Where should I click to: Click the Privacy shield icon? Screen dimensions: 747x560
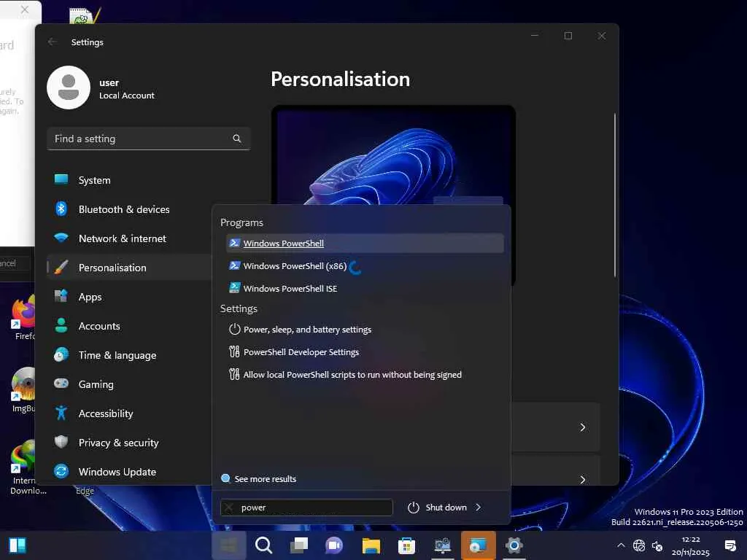(61, 441)
